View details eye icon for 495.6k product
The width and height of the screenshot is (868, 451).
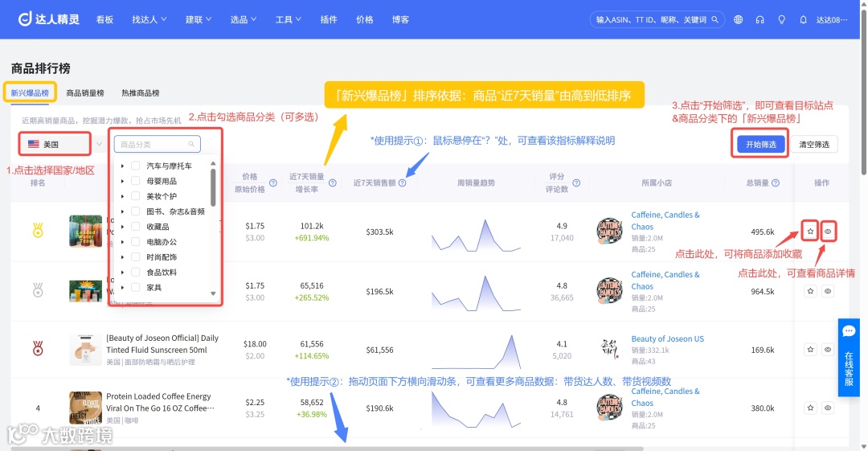[828, 232]
